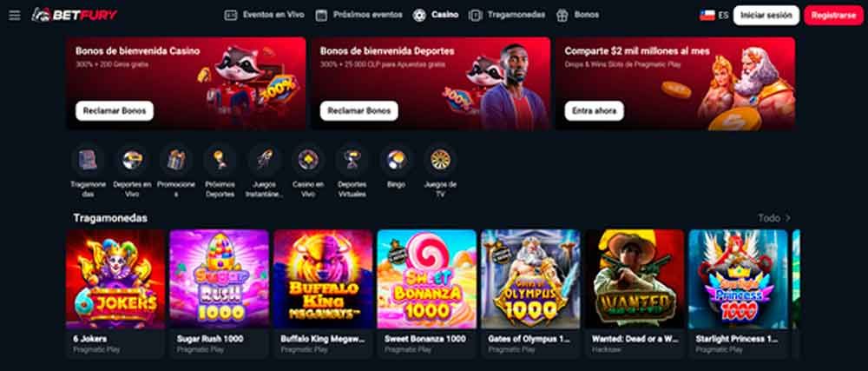This screenshot has height=371, width=868.
Task: Expand all Tragamonedas via Todo arrow
Action: (x=774, y=218)
